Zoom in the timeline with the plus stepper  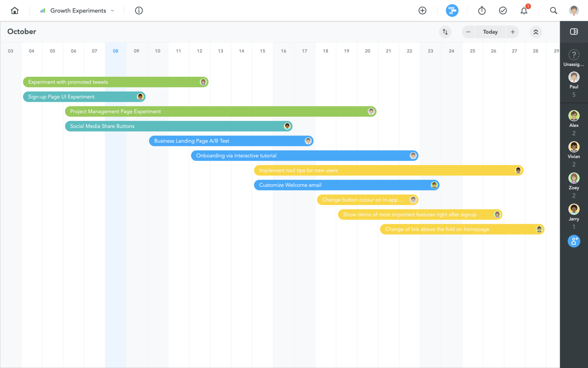(513, 32)
